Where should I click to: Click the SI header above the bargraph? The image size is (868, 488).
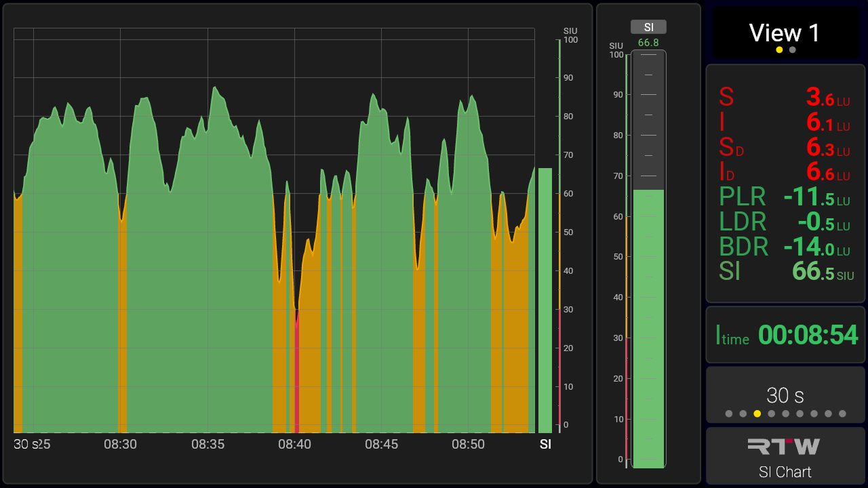tap(648, 27)
